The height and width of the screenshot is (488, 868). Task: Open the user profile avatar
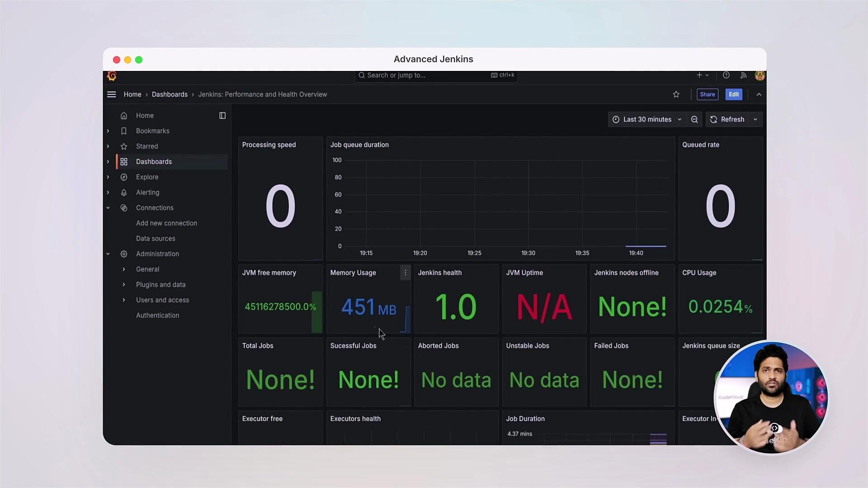(760, 75)
